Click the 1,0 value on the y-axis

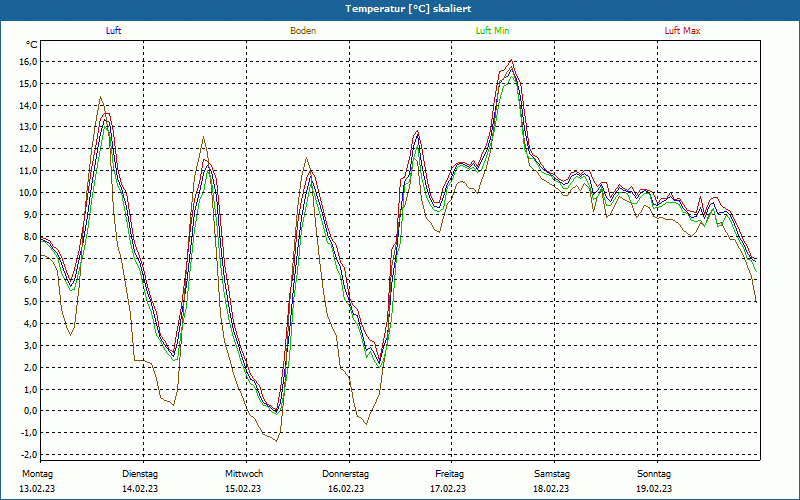point(31,390)
